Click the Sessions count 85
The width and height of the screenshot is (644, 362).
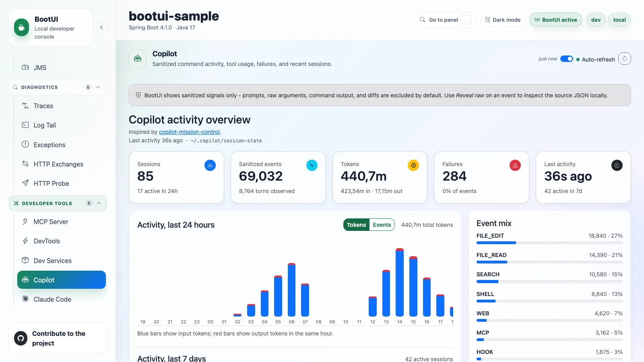click(x=145, y=176)
